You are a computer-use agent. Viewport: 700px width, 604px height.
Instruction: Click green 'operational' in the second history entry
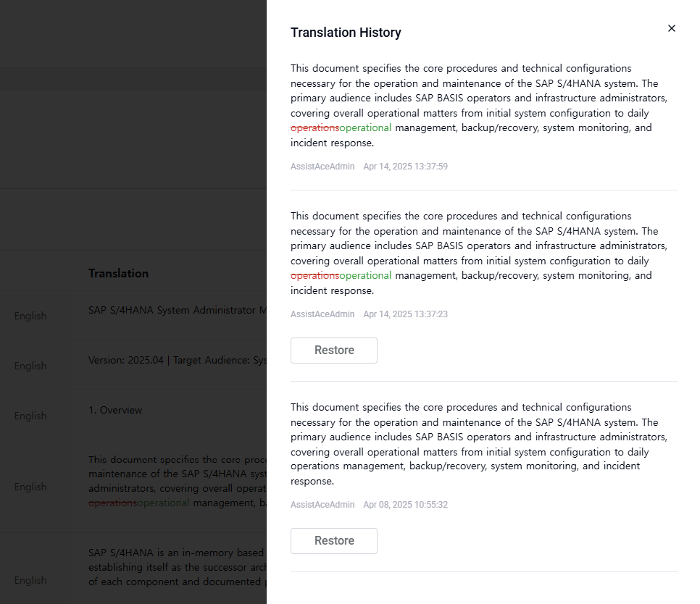click(365, 276)
